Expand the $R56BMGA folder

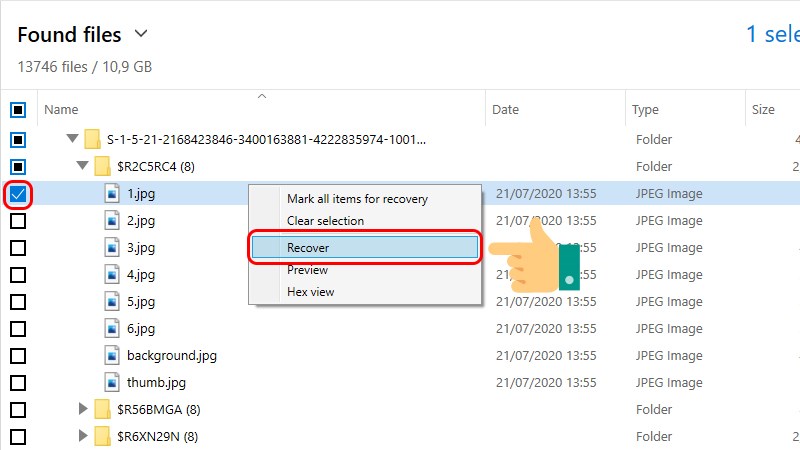pos(83,410)
